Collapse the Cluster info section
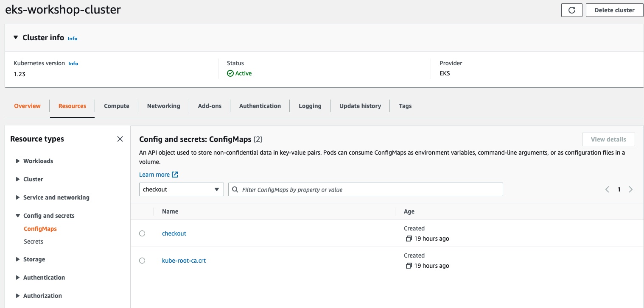644x308 pixels. point(16,38)
